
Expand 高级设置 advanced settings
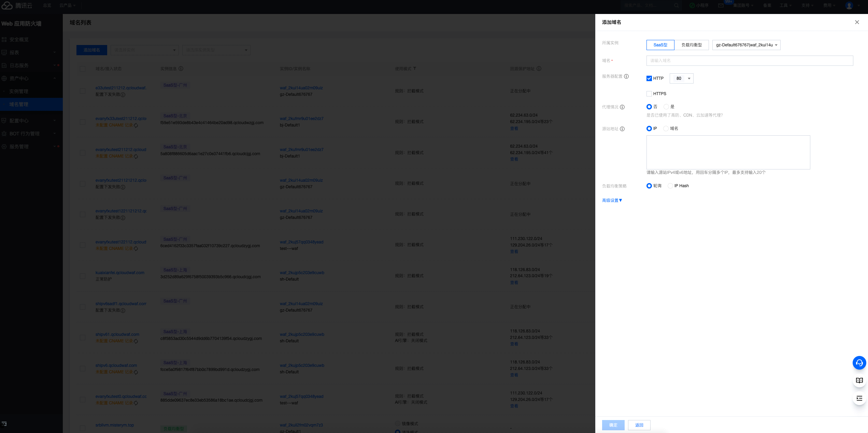pyautogui.click(x=612, y=200)
